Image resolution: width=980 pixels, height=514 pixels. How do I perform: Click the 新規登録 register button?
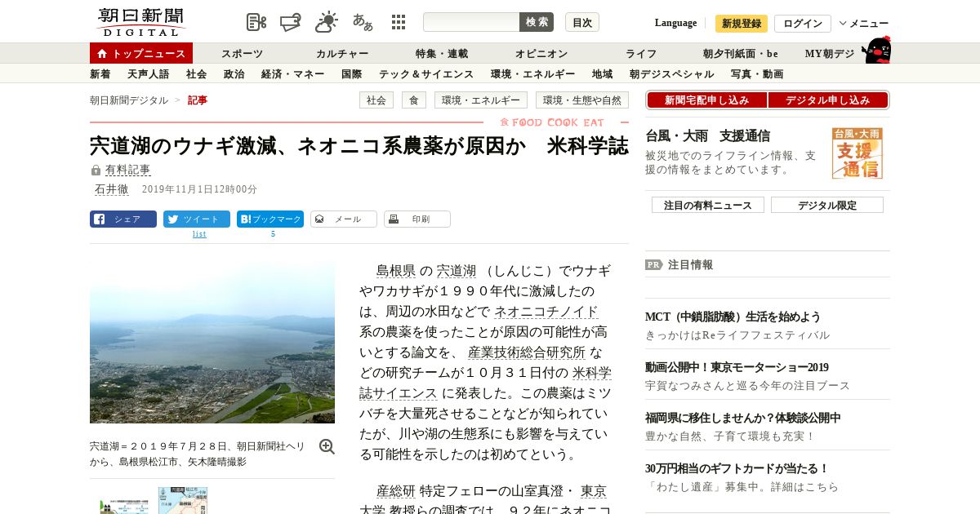(742, 23)
